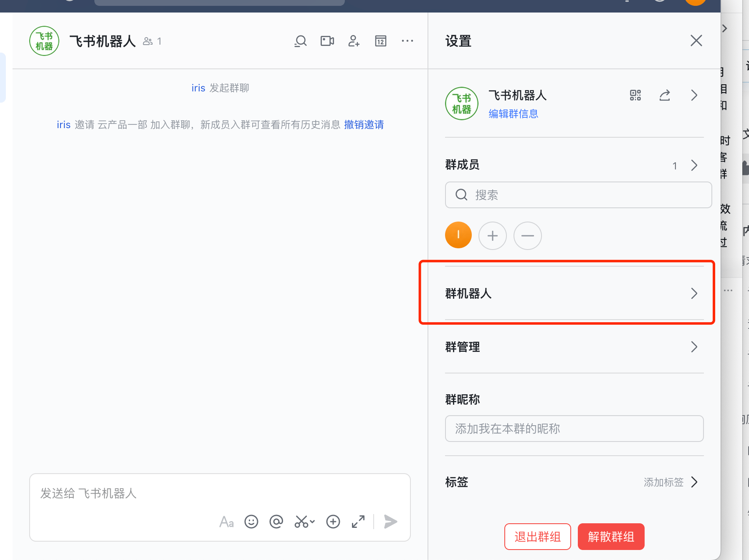This screenshot has height=560, width=749.
Task: Click the member count icon in header
Action: pos(148,41)
